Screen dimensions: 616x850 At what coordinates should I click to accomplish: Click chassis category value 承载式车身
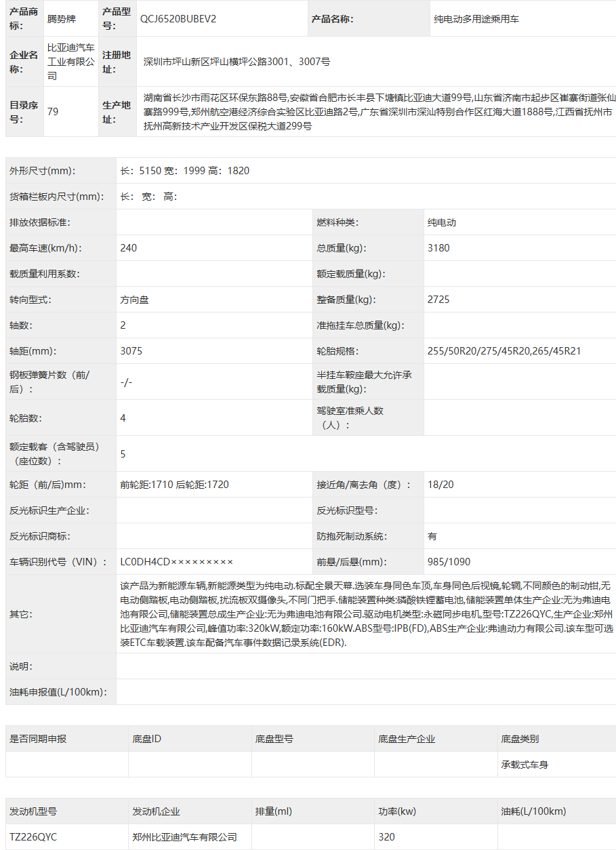(x=525, y=765)
